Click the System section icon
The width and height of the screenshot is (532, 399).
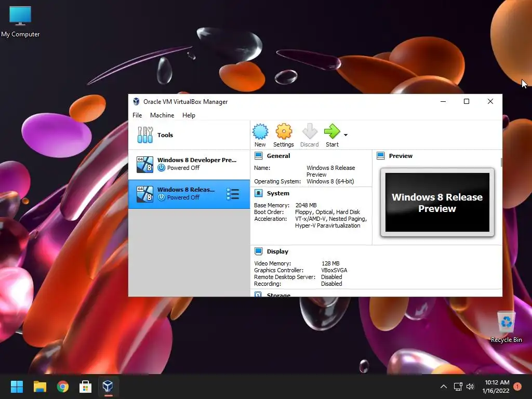(x=259, y=193)
